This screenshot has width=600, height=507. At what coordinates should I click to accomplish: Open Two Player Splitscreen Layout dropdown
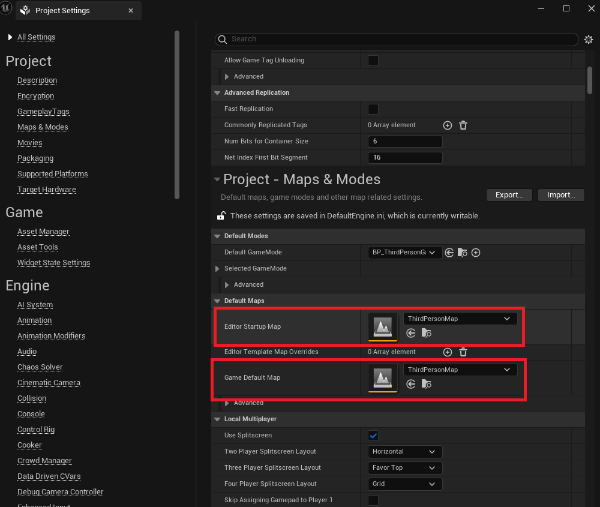[x=405, y=452]
